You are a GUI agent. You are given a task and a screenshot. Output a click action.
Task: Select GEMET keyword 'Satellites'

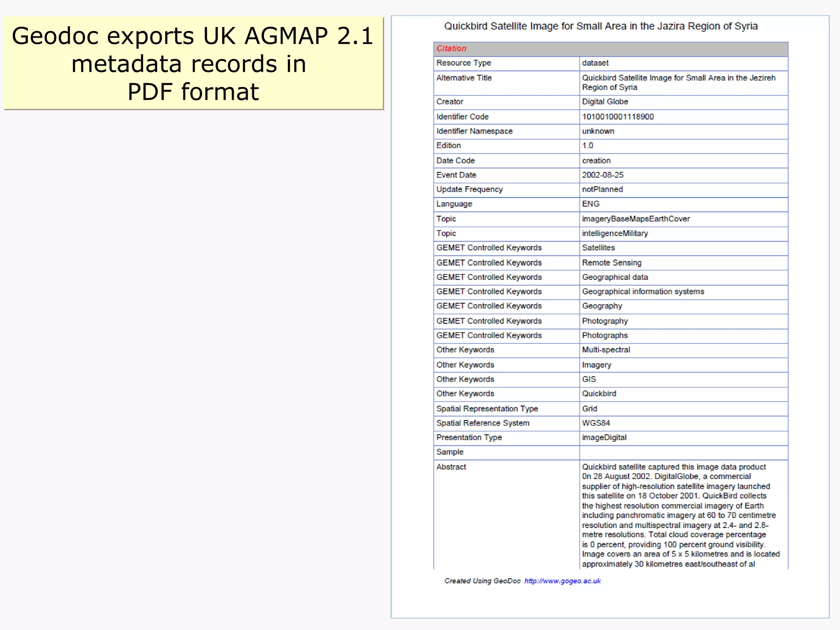coord(598,248)
